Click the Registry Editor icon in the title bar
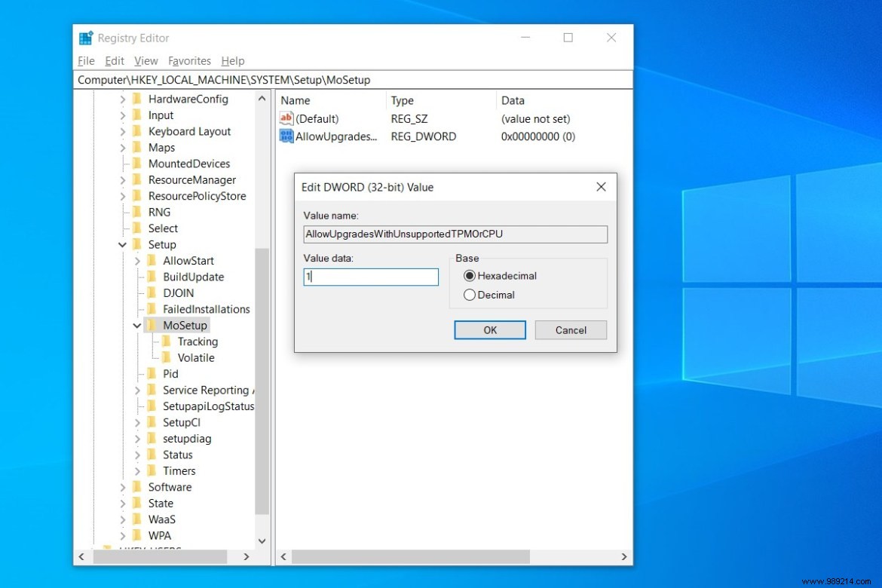Image resolution: width=882 pixels, height=588 pixels. (84, 36)
